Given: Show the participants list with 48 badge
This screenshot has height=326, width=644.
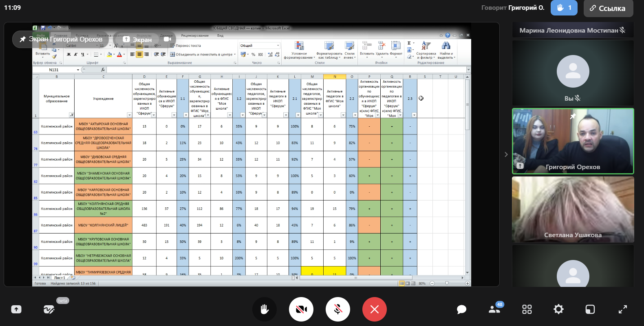Looking at the screenshot, I should click(494, 309).
